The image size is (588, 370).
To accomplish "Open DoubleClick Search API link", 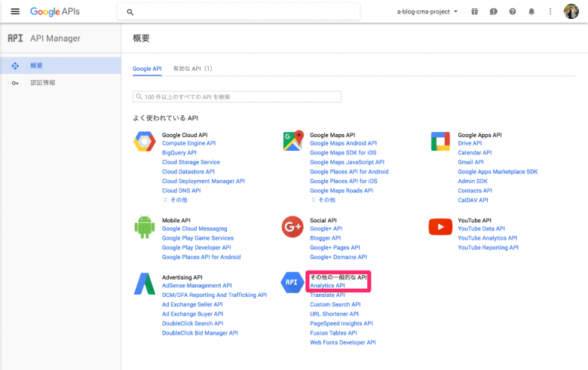I will tap(193, 323).
